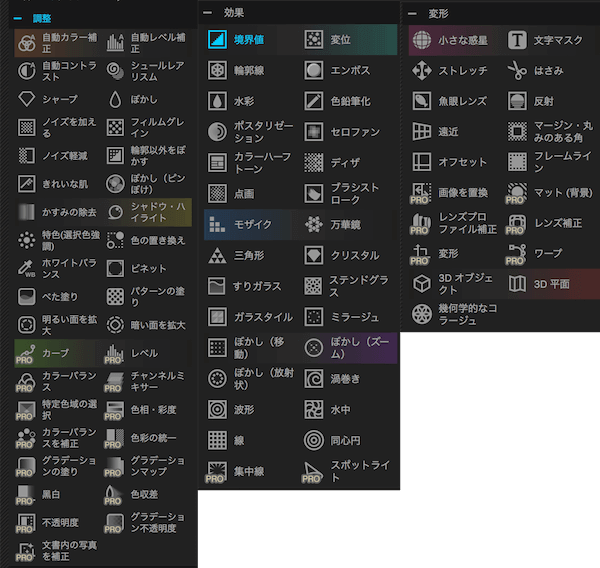Select the 境界値 threshold effect icon

pyautogui.click(x=217, y=40)
